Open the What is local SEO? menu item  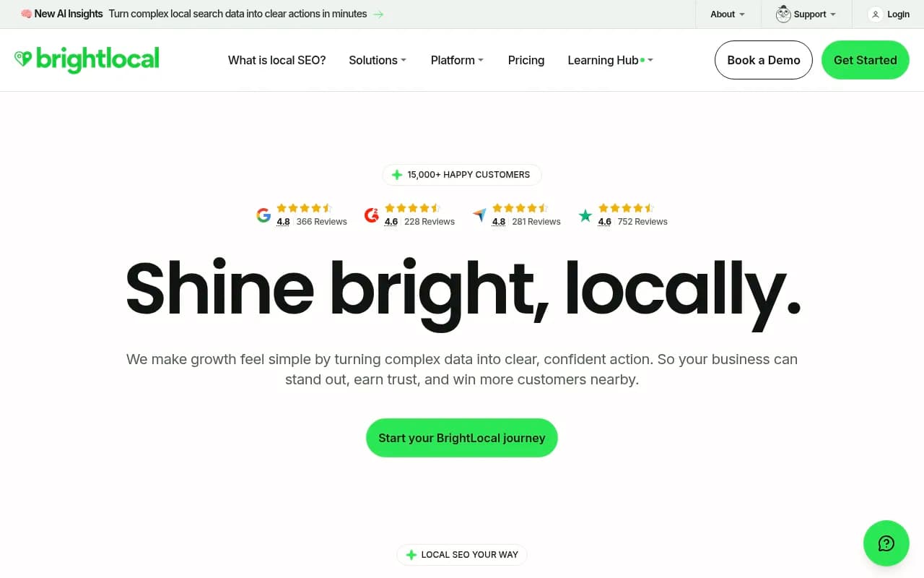tap(276, 61)
